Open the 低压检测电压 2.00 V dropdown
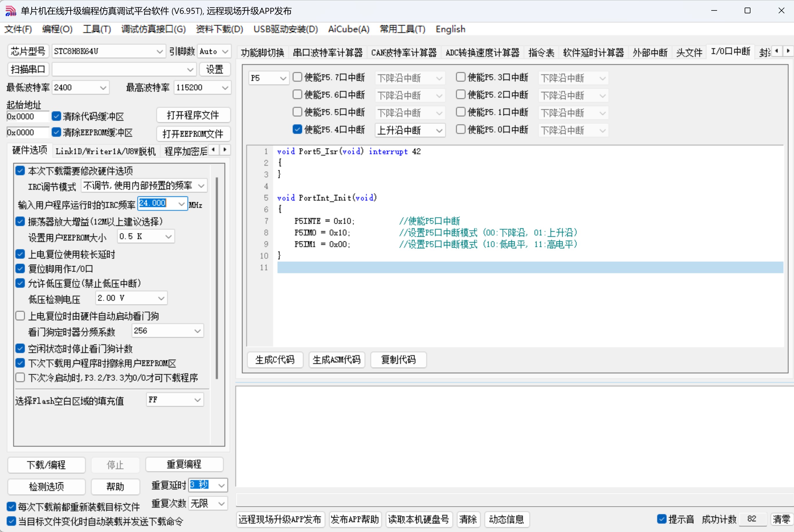Viewport: 794px width, 532px height. (x=131, y=298)
